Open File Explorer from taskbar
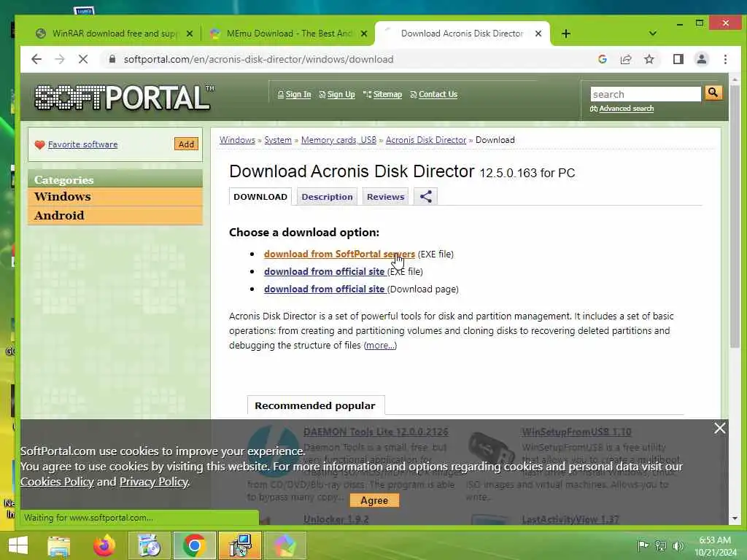The width and height of the screenshot is (747, 560). [58, 545]
